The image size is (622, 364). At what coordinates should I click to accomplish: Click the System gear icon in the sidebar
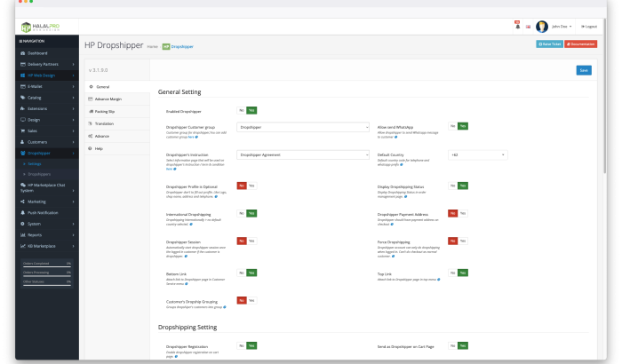[x=22, y=224]
